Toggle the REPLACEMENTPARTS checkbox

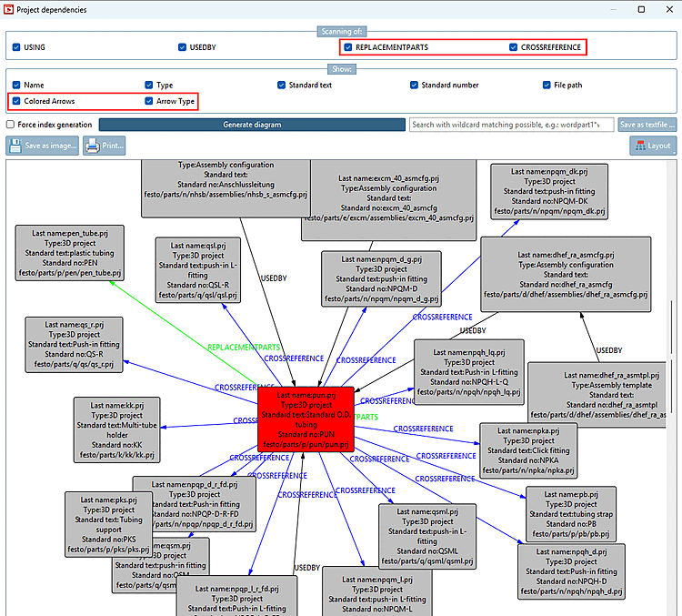tap(348, 47)
